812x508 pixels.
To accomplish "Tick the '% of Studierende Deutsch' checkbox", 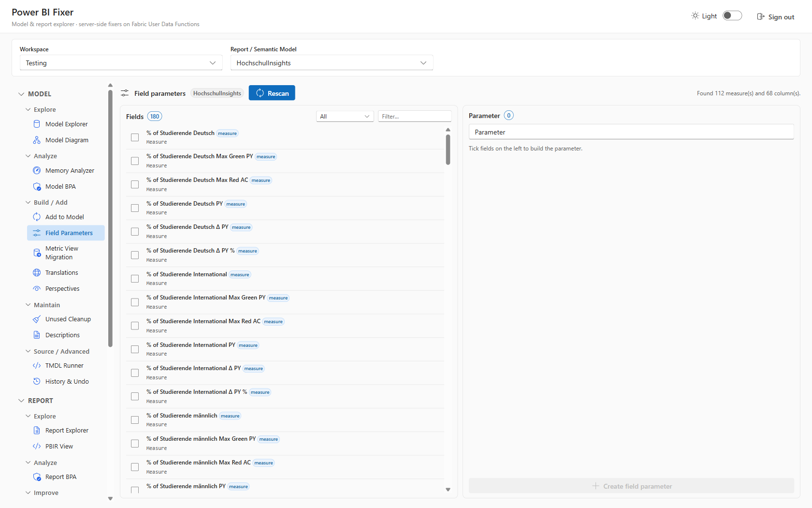I will tap(135, 137).
